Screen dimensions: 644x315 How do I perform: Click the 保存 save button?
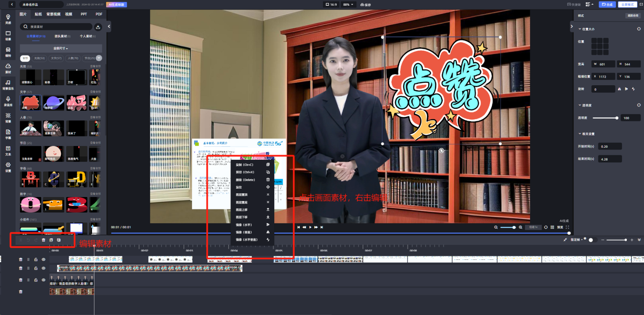tap(366, 5)
